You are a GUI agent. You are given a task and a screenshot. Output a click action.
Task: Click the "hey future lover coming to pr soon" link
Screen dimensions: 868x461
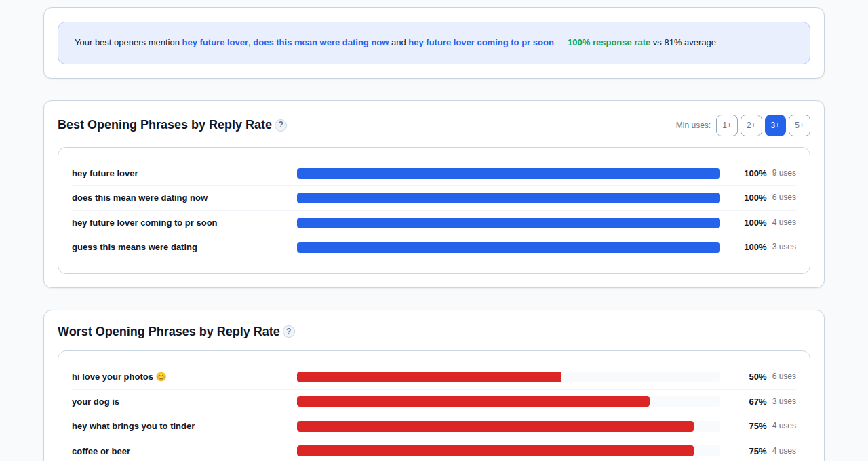(x=481, y=42)
